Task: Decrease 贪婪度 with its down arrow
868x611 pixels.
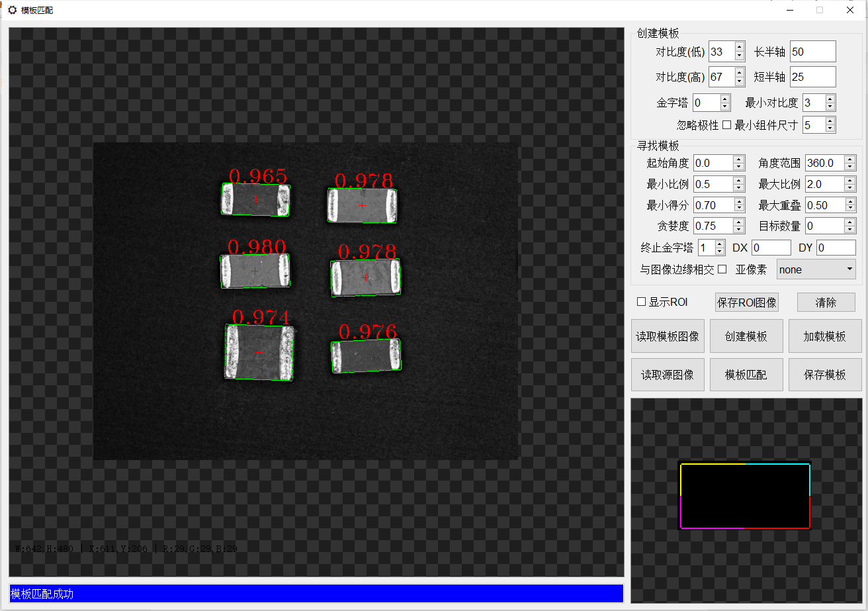Action: click(x=739, y=230)
